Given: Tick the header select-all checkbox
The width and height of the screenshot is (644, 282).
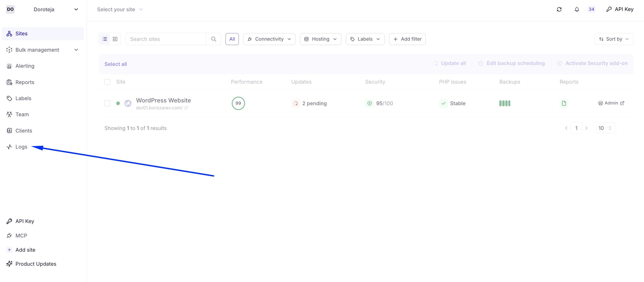Looking at the screenshot, I should [107, 82].
